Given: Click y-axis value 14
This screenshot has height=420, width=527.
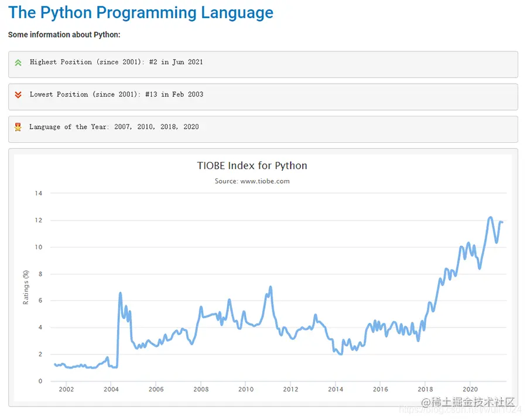Looking at the screenshot, I should coord(38,193).
